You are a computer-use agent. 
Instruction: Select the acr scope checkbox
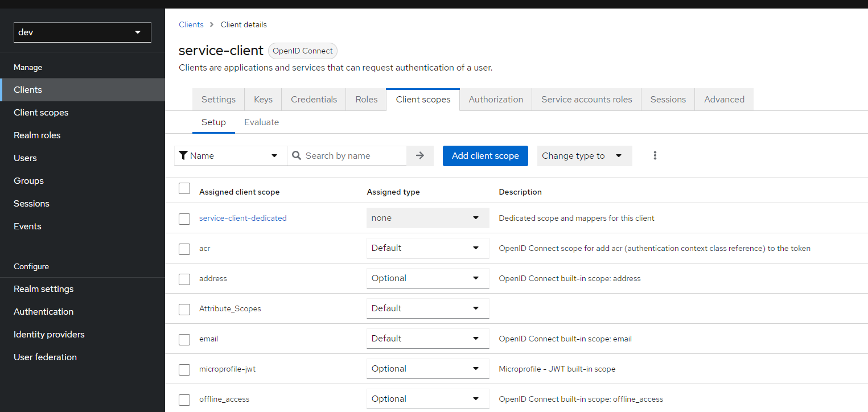pyautogui.click(x=184, y=249)
